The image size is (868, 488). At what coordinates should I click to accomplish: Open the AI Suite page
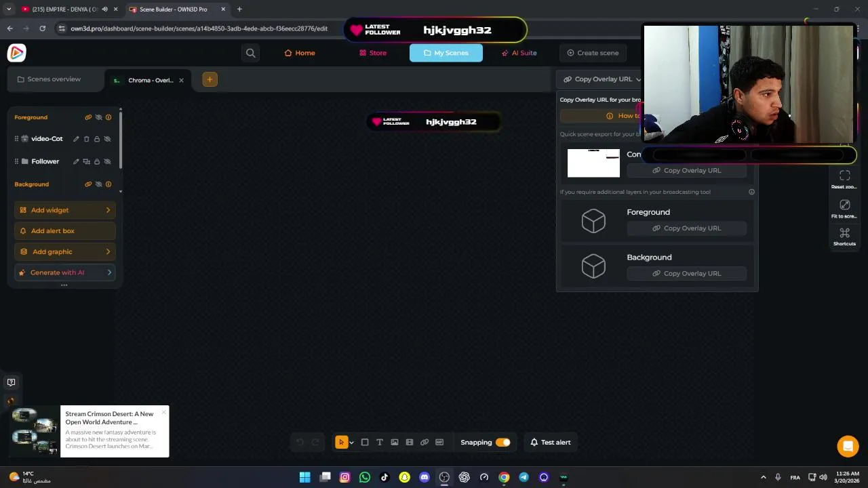coord(519,53)
